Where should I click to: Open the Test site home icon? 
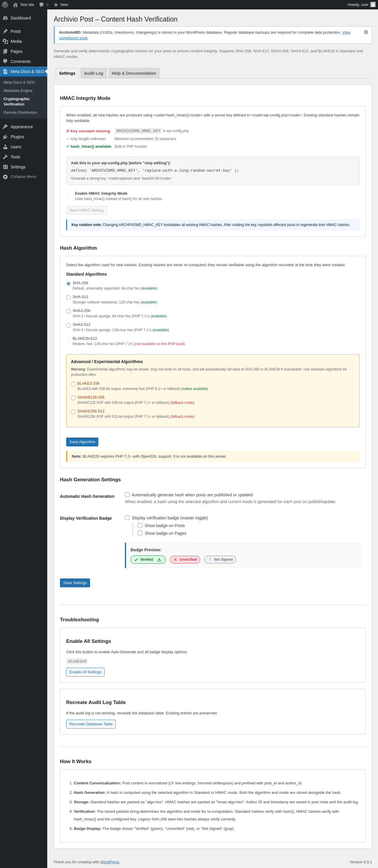click(15, 5)
